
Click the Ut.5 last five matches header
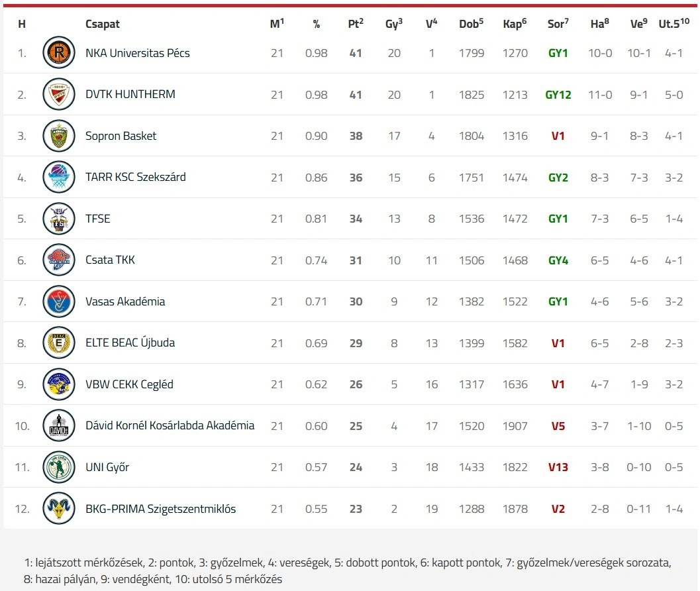(674, 24)
